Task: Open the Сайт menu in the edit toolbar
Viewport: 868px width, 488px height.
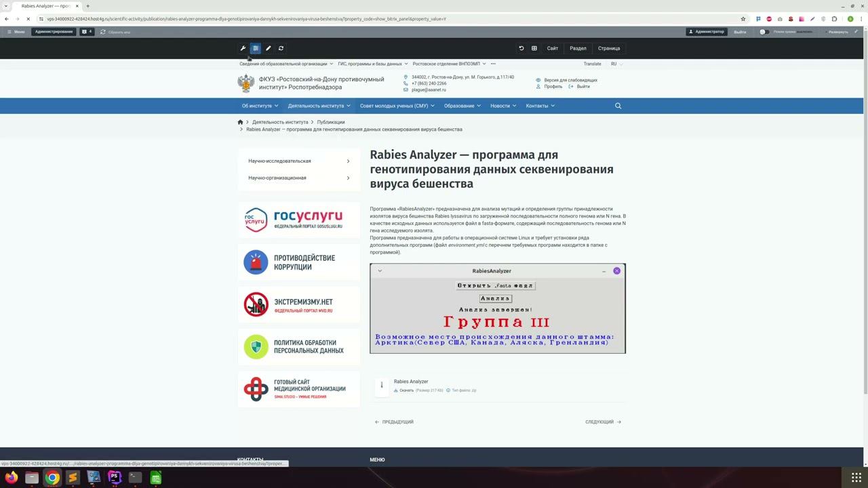Action: (x=553, y=48)
